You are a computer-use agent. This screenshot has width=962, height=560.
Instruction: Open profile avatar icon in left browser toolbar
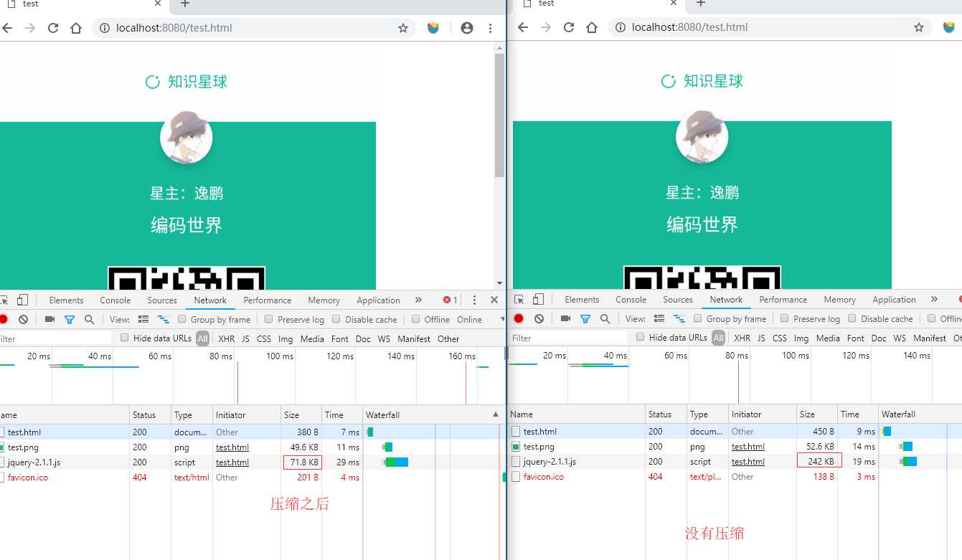pos(467,28)
